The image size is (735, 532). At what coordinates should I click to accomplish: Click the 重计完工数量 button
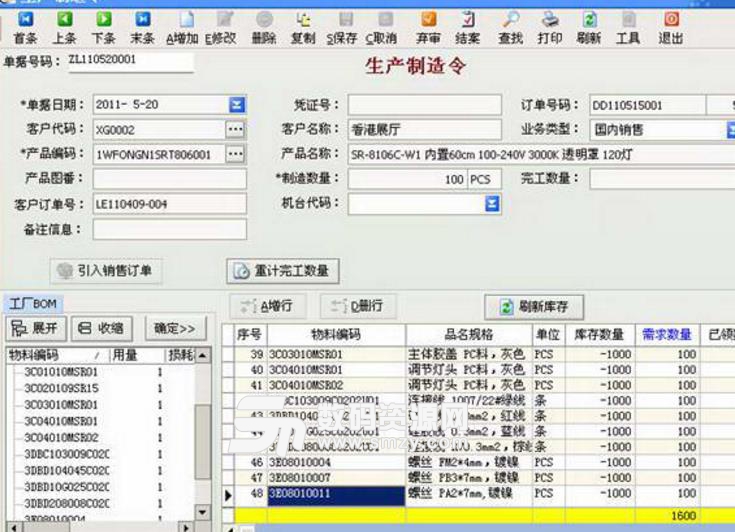283,271
